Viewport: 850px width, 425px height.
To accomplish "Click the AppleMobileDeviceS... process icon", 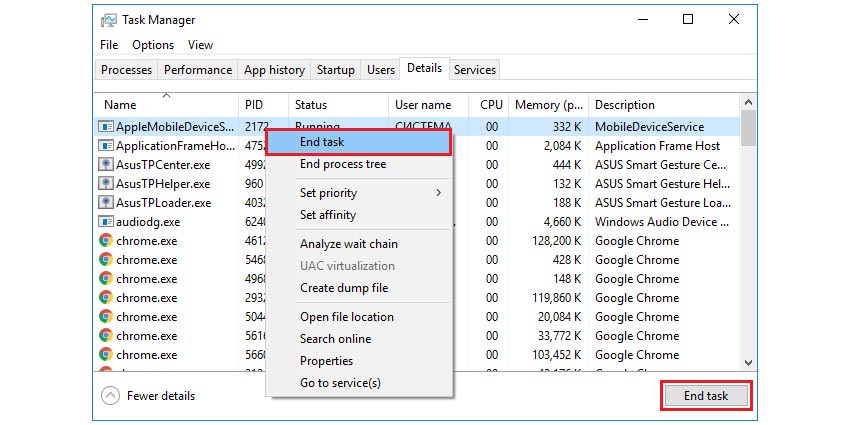I will [106, 127].
